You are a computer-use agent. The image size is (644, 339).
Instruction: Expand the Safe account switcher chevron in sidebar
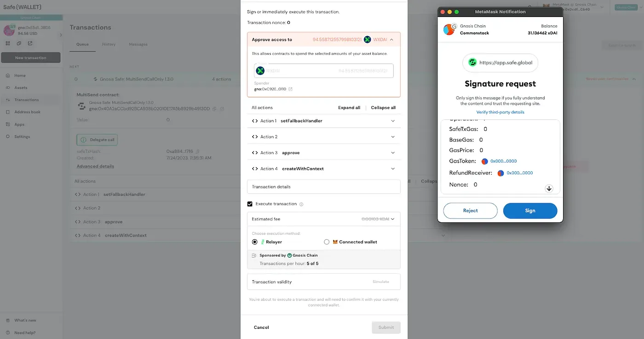click(x=61, y=35)
